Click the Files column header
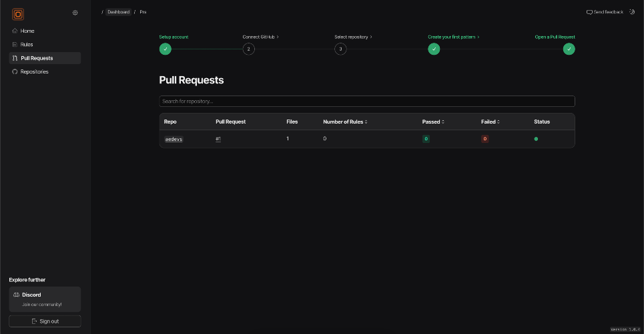Image resolution: width=644 pixels, height=334 pixels. click(x=292, y=122)
